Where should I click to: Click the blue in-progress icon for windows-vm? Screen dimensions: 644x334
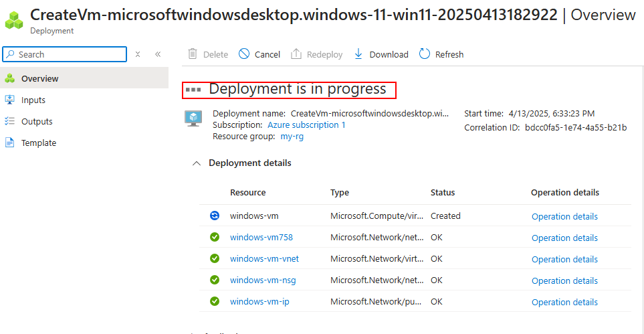pyautogui.click(x=215, y=216)
